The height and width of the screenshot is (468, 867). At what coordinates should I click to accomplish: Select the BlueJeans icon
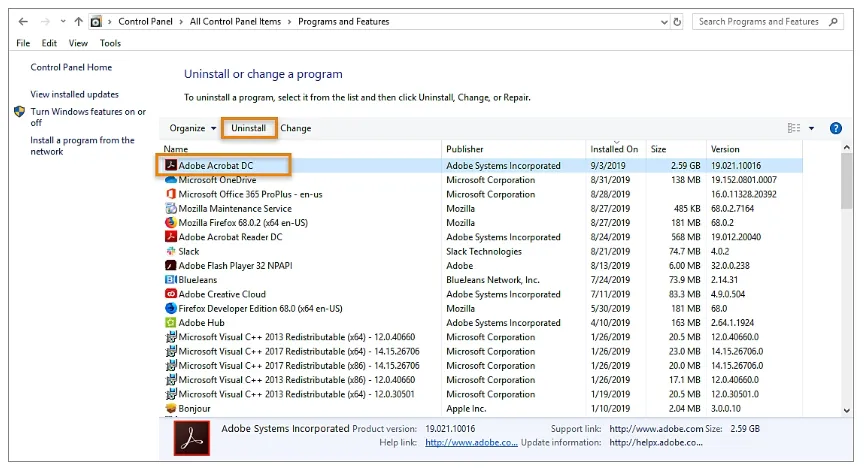pos(171,280)
